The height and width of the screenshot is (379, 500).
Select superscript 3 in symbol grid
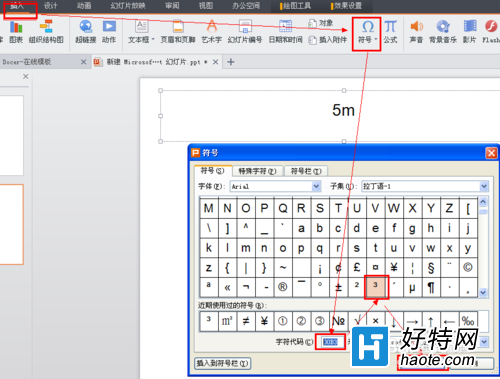click(375, 286)
